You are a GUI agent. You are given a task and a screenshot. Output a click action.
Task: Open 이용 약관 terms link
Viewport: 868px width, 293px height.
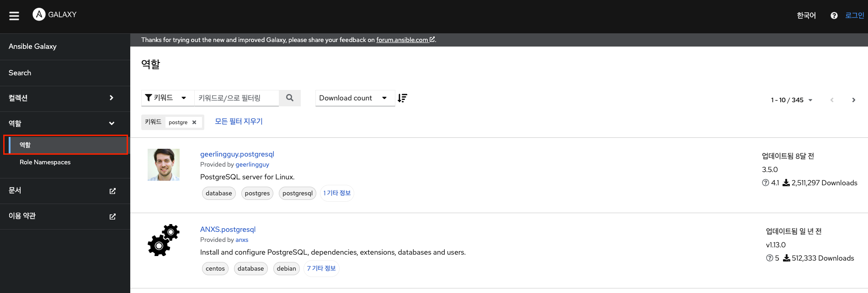tap(65, 216)
